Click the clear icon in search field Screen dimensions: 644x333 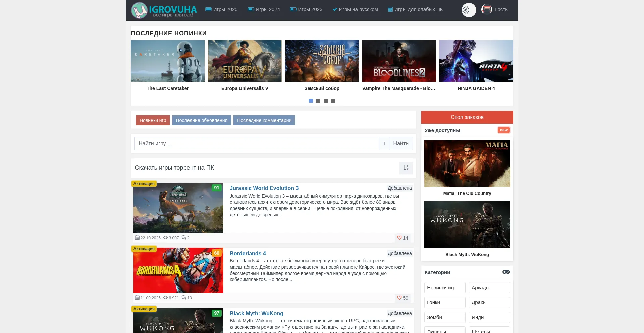(384, 144)
